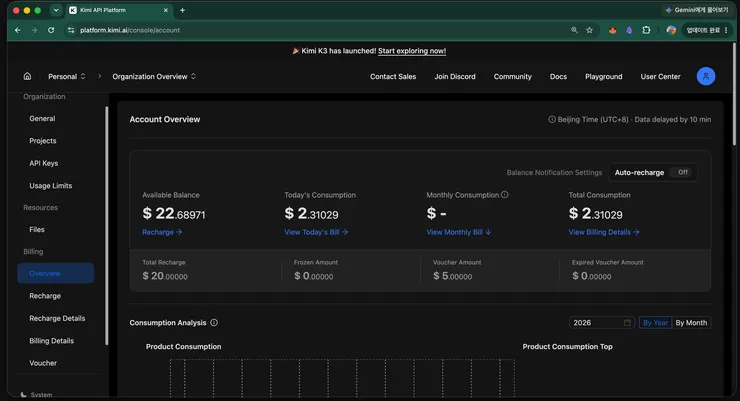Open Recharge Details in the sidebar
The height and width of the screenshot is (401, 740).
(57, 318)
